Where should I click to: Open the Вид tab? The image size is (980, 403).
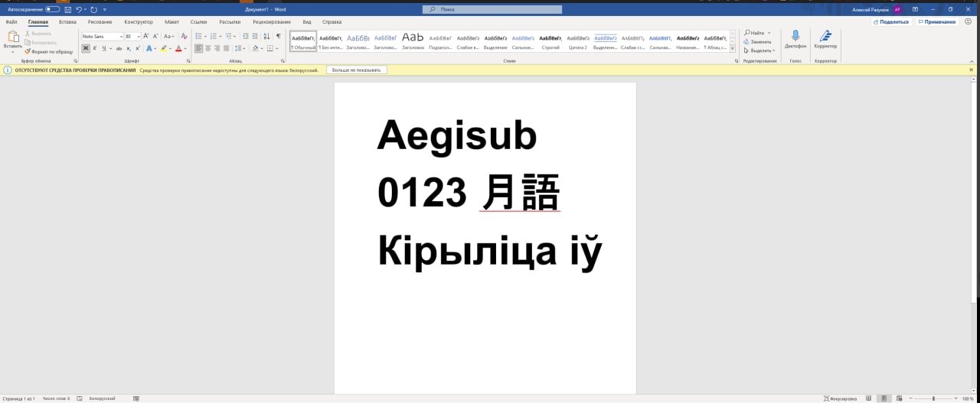pos(307,22)
